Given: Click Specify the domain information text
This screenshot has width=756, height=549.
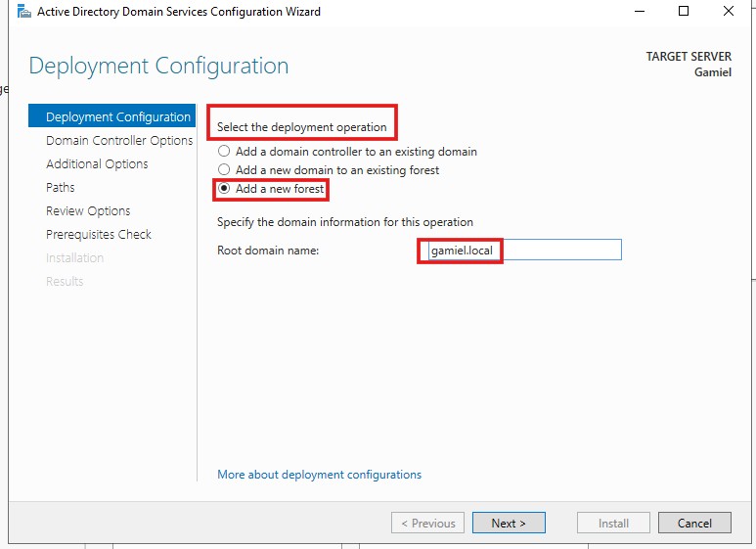Looking at the screenshot, I should 344,222.
